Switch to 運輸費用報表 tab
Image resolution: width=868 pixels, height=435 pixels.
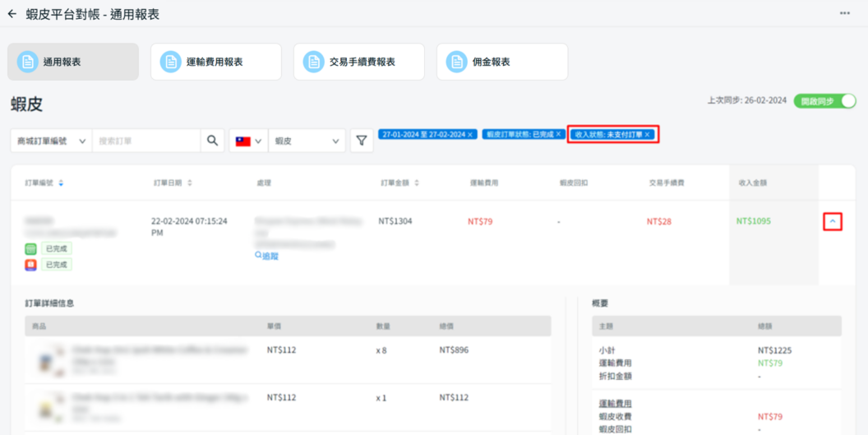(x=215, y=62)
